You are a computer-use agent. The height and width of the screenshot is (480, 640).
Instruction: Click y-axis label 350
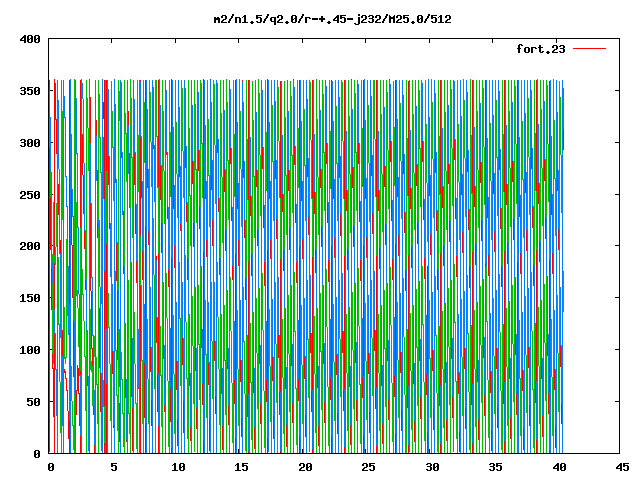pos(30,91)
